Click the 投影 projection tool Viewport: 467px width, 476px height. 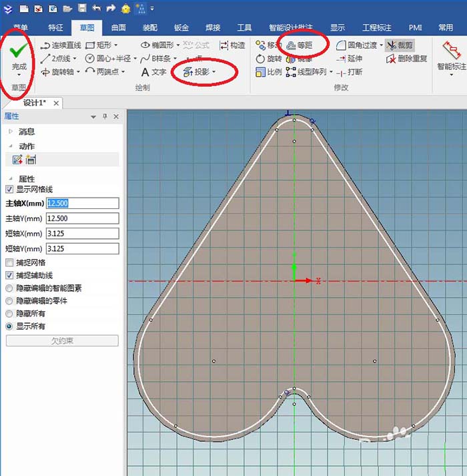pyautogui.click(x=197, y=72)
